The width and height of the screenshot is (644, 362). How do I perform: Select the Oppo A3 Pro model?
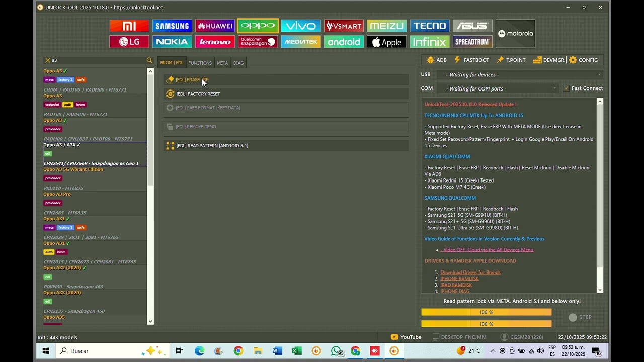(x=95, y=203)
